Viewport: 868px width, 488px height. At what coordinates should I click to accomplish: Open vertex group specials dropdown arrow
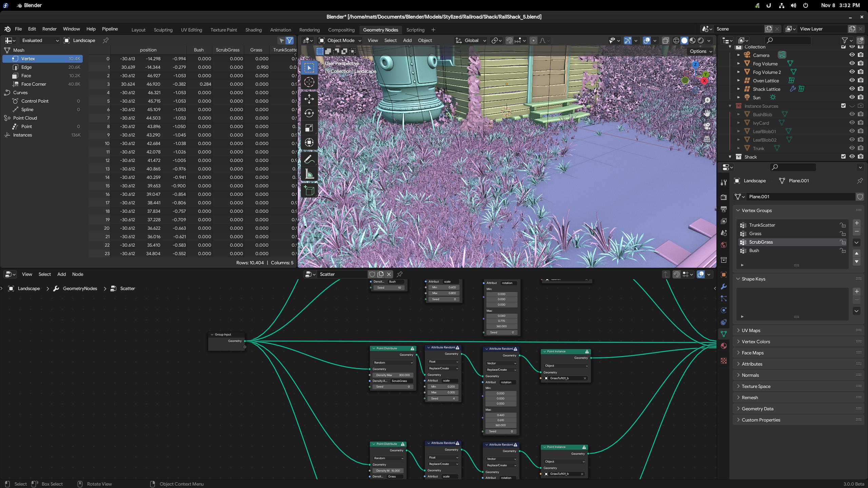pos(856,242)
